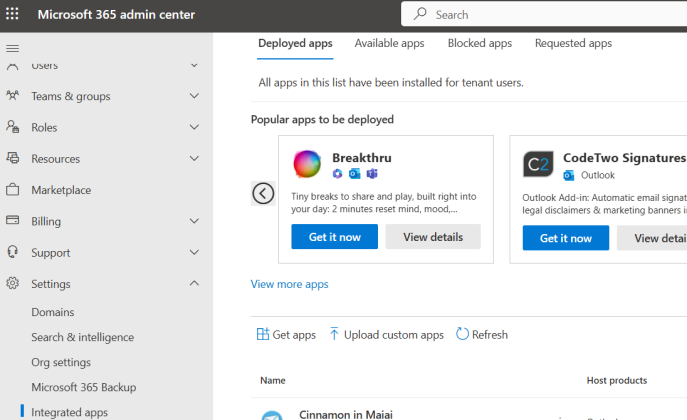Click the Marketplace bag icon in sidebar

[13, 190]
